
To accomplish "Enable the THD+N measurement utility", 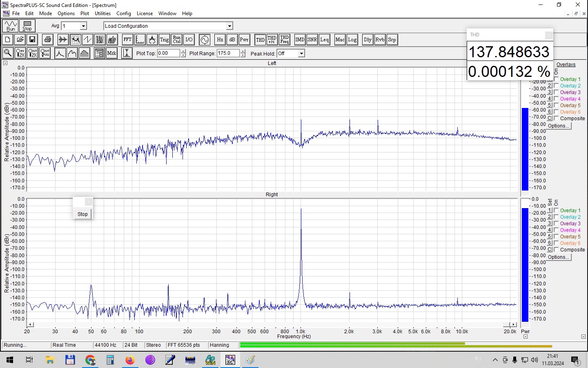I will pos(272,40).
